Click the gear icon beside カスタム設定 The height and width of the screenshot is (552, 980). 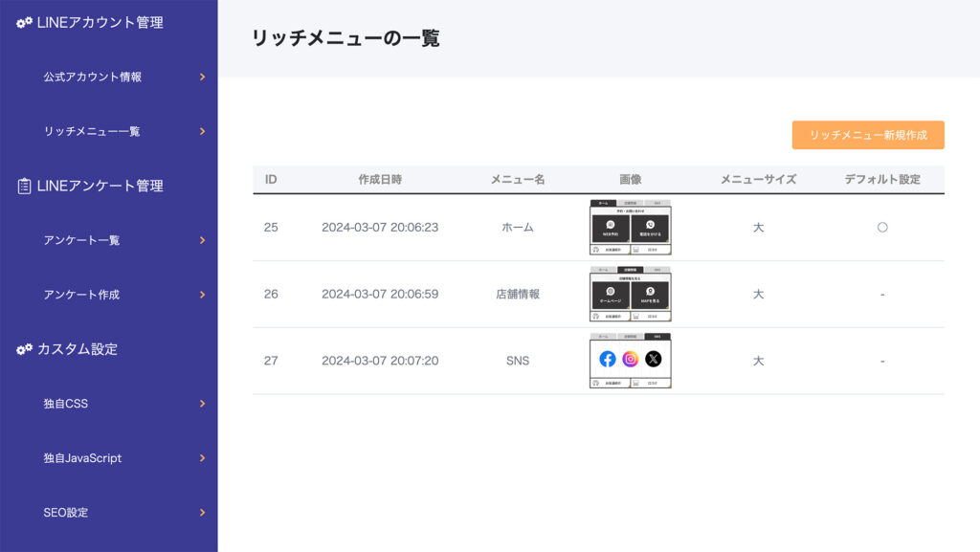pos(24,349)
